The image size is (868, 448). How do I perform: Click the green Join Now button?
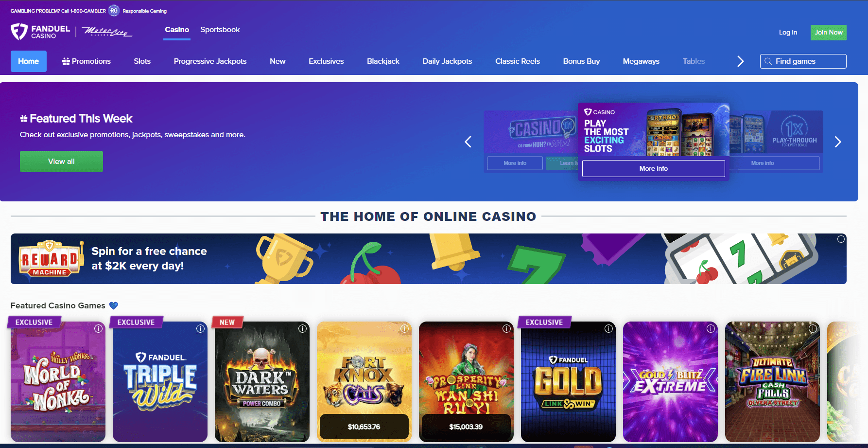click(x=829, y=33)
